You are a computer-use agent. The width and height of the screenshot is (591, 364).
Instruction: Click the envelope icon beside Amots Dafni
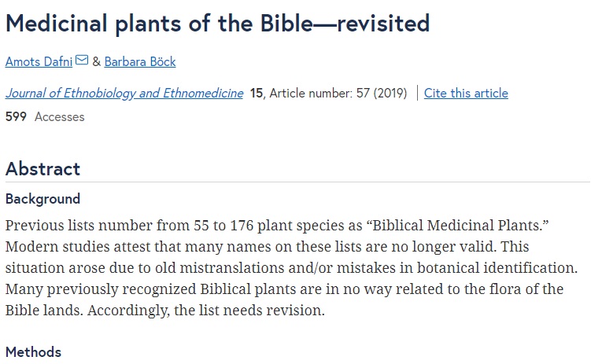click(x=82, y=60)
